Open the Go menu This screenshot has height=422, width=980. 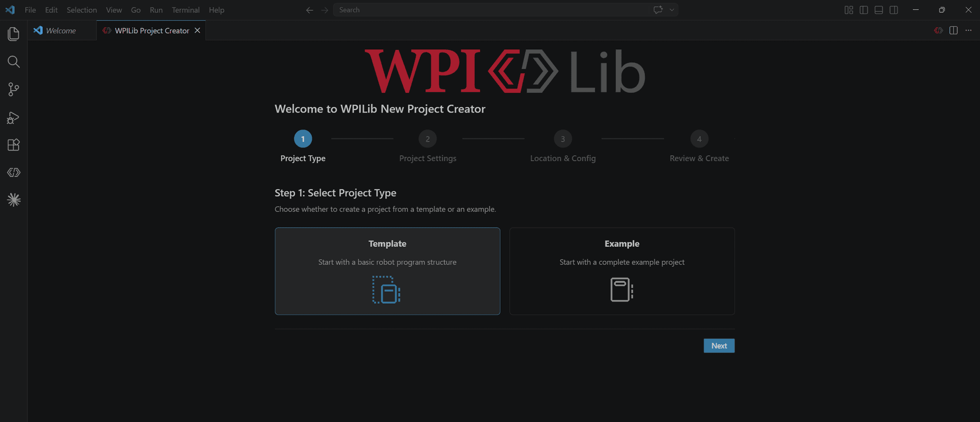point(136,10)
